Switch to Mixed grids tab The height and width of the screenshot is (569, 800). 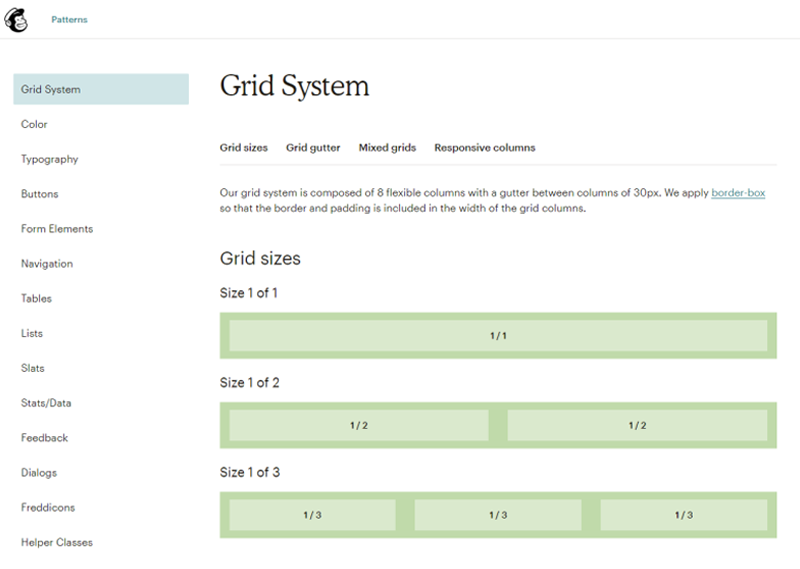387,147
